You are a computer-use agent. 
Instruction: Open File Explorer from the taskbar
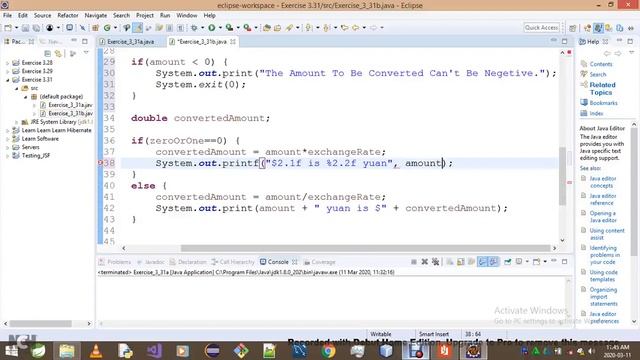[67, 351]
